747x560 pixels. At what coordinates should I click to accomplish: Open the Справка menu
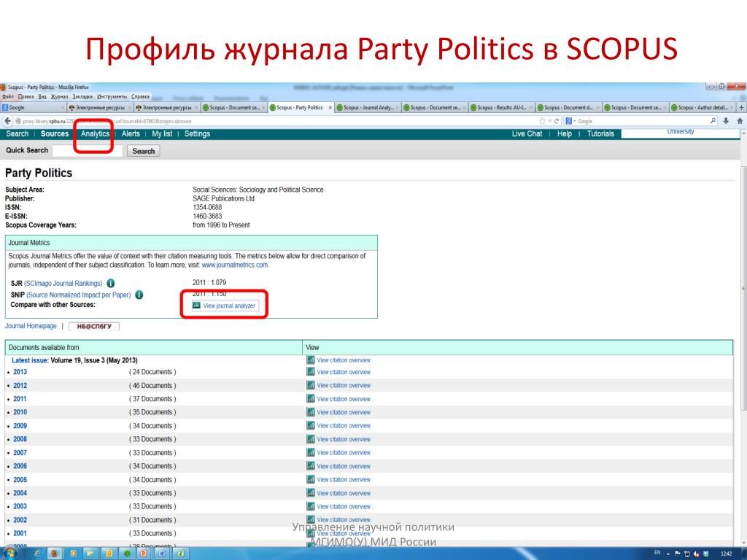click(x=141, y=97)
